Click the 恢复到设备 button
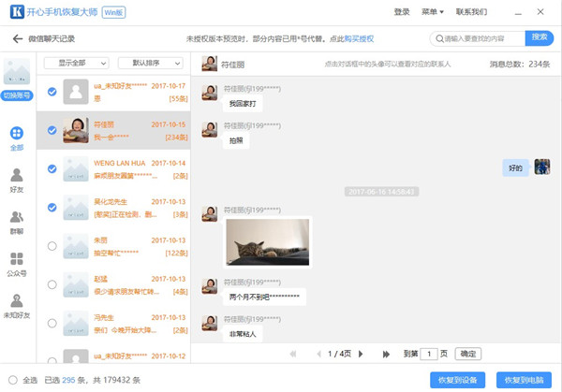Screen dimensions: 562x392 458,380
